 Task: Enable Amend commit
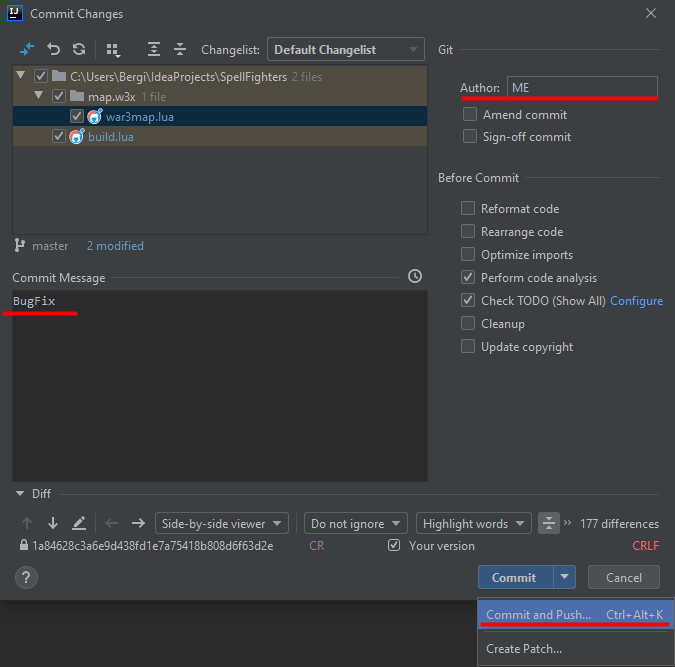pos(470,115)
